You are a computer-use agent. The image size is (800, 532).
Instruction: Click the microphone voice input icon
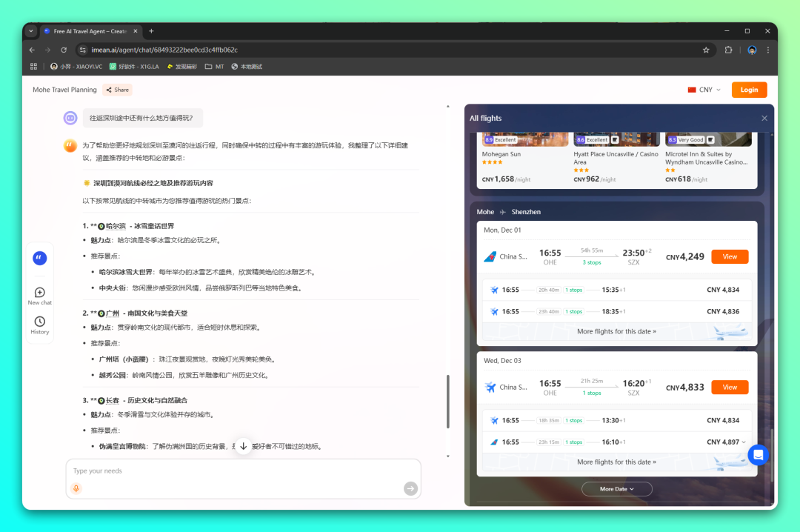click(76, 488)
